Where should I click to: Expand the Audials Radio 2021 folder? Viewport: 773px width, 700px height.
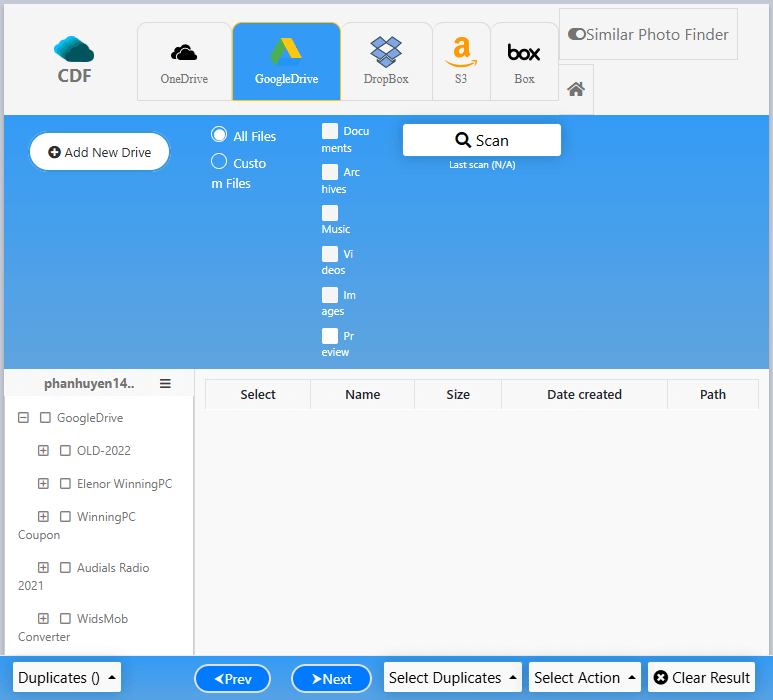[43, 567]
